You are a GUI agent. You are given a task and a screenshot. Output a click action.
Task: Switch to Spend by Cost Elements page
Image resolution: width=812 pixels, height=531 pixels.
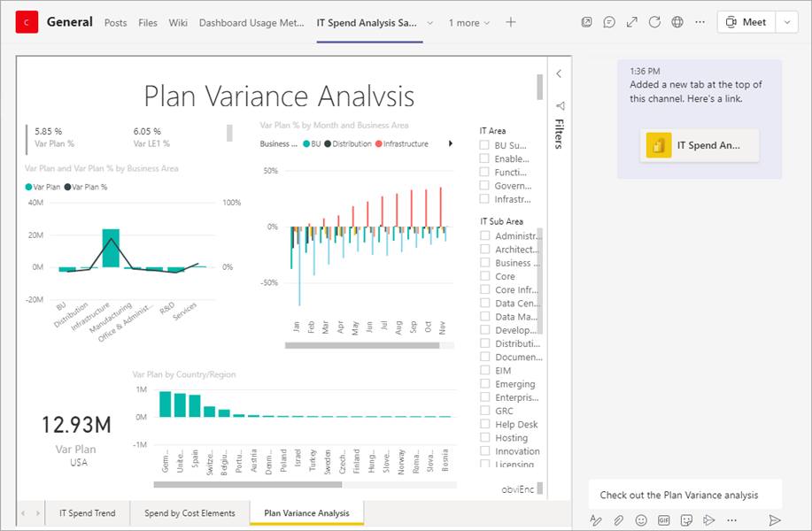[x=189, y=513]
